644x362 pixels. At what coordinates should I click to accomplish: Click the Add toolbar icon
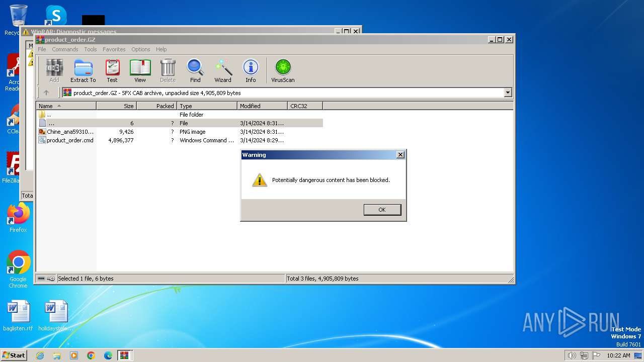pos(54,70)
